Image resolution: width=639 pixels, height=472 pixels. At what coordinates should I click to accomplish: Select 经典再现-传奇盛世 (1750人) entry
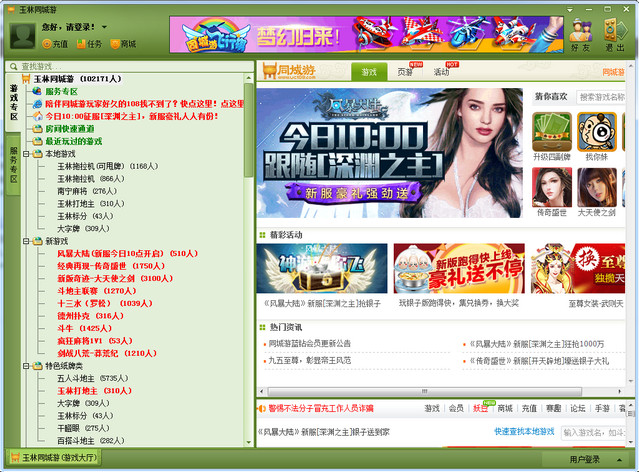click(111, 266)
